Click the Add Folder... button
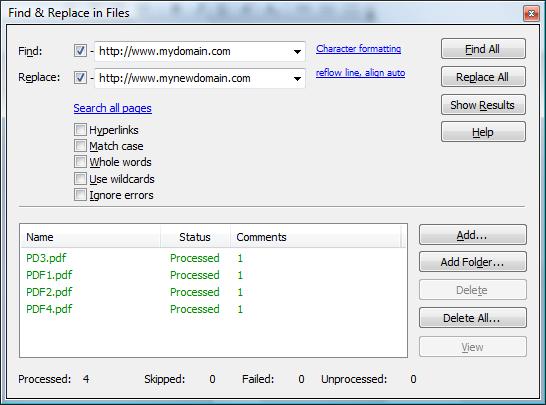546x405 pixels. tap(473, 262)
